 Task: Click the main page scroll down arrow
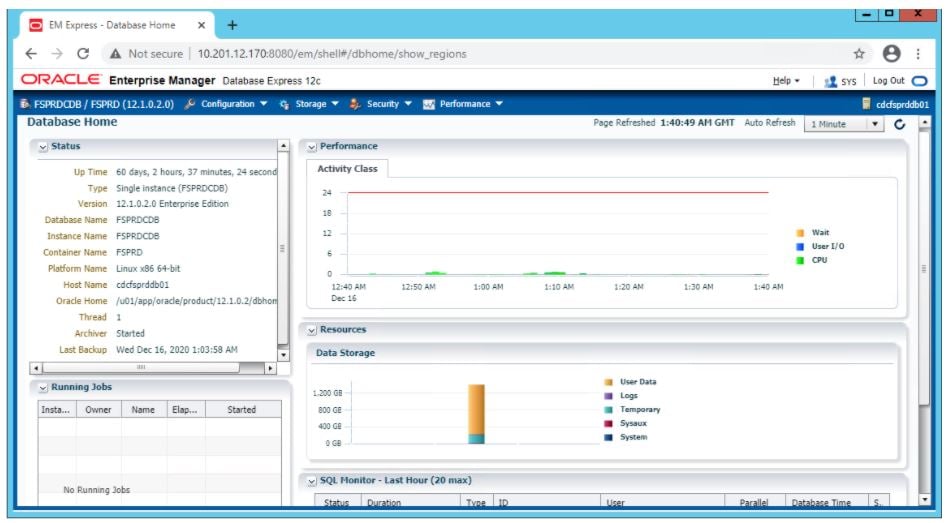[x=924, y=500]
